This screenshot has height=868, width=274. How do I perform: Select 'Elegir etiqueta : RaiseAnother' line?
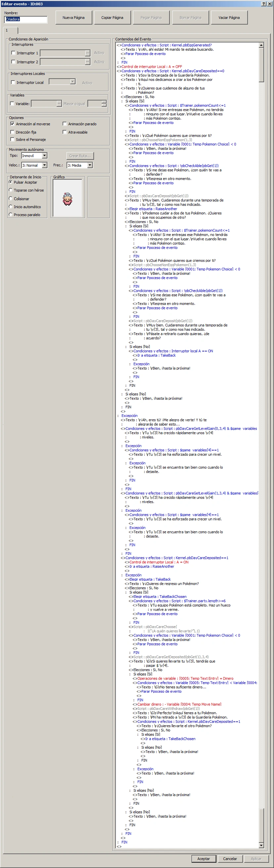[x=151, y=209]
